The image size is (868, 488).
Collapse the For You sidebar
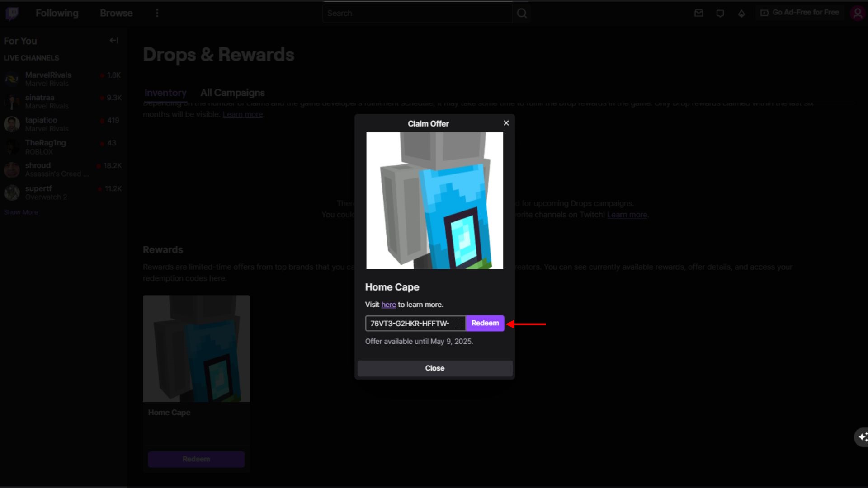[114, 41]
